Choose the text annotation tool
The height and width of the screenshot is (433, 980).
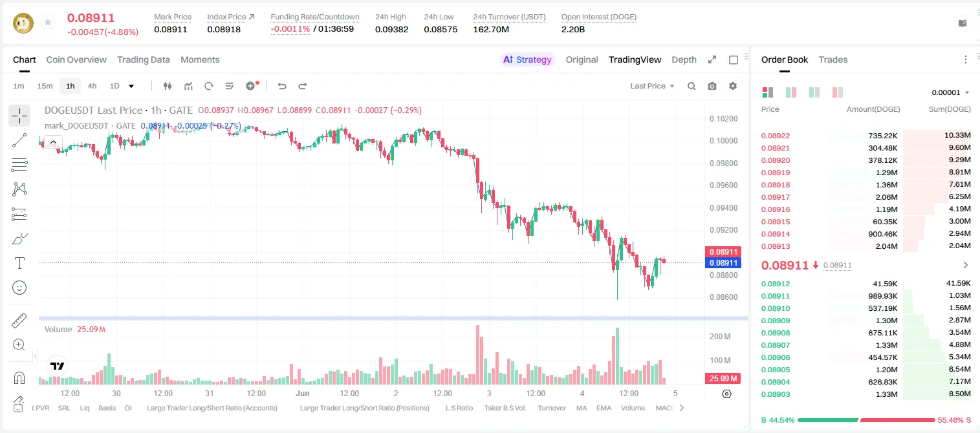pos(19,263)
